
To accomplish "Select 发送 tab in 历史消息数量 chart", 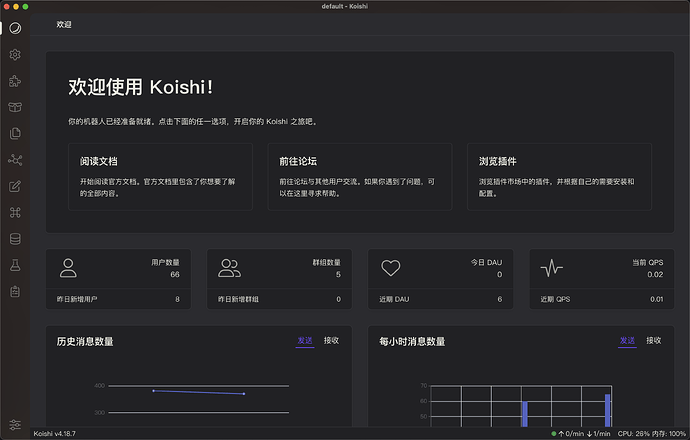I will point(305,340).
